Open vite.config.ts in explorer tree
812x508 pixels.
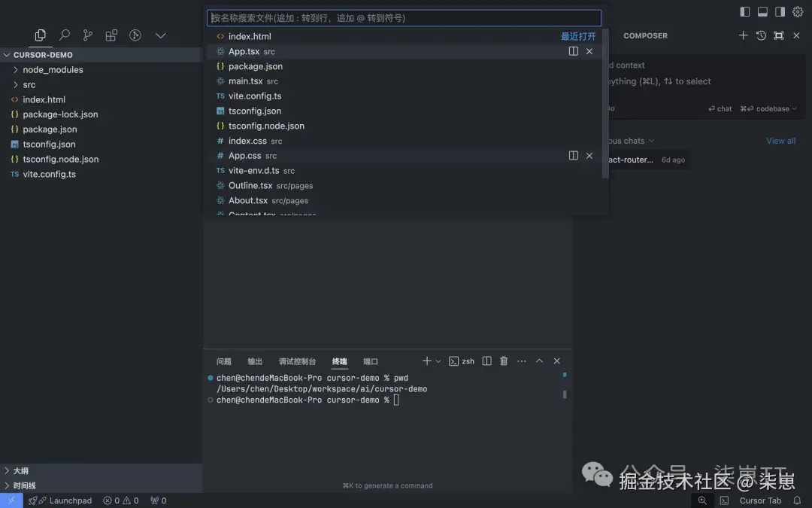point(101,174)
